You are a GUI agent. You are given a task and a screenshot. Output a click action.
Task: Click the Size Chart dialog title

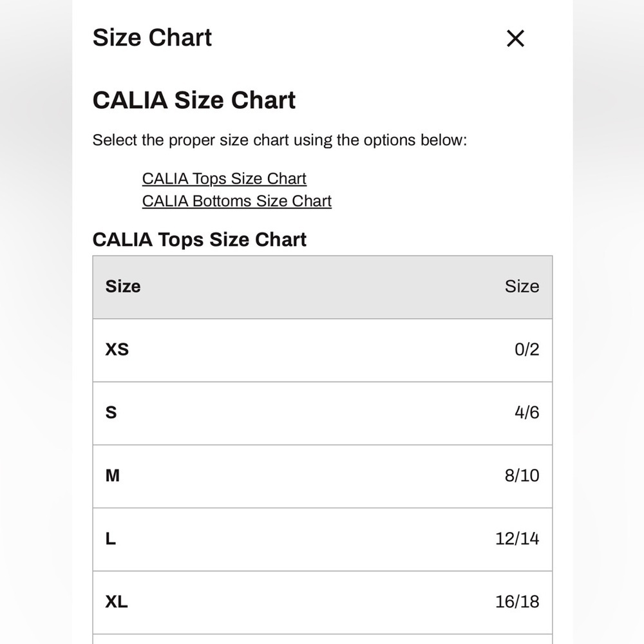coord(152,37)
